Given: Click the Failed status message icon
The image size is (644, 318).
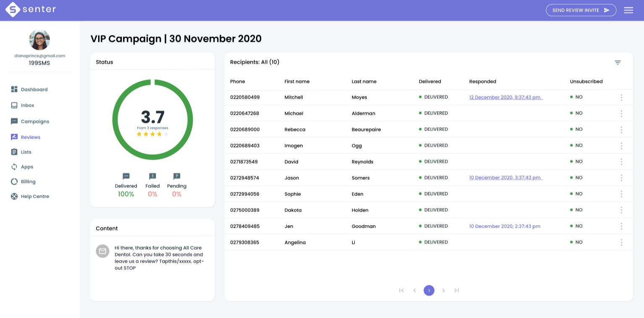Looking at the screenshot, I should [152, 176].
